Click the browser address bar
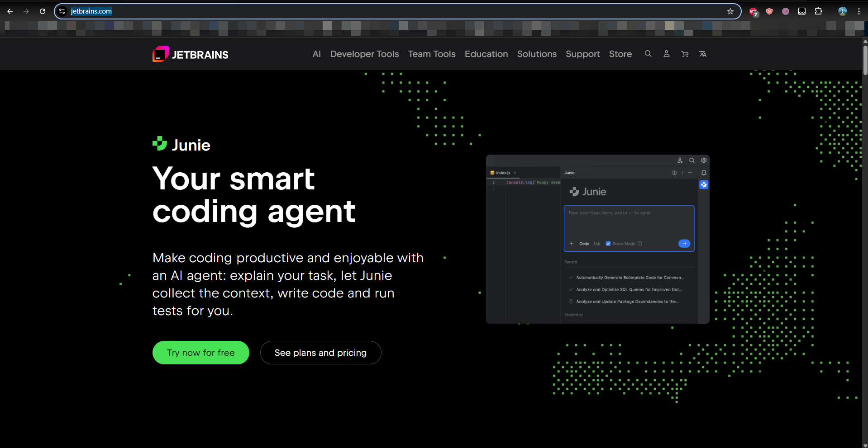This screenshot has width=868, height=448. [397, 11]
